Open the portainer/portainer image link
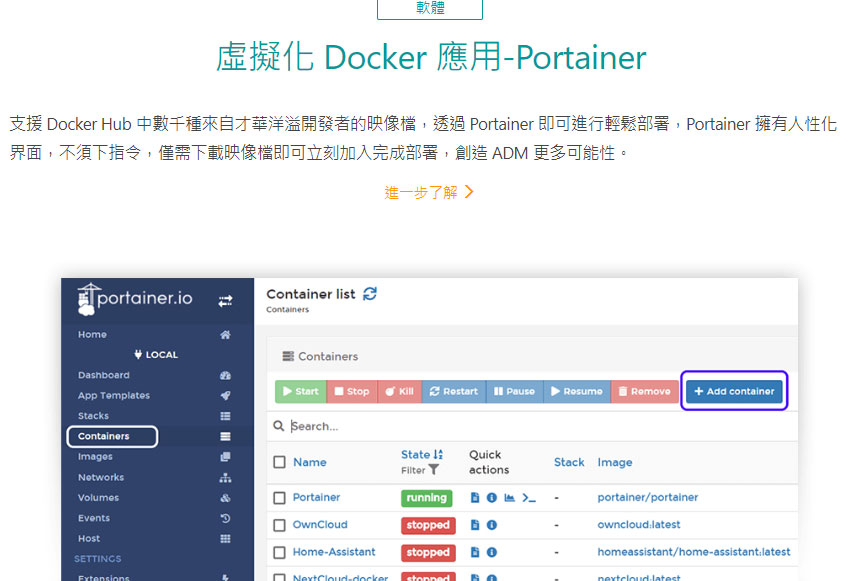The width and height of the screenshot is (860, 581). tap(648, 498)
